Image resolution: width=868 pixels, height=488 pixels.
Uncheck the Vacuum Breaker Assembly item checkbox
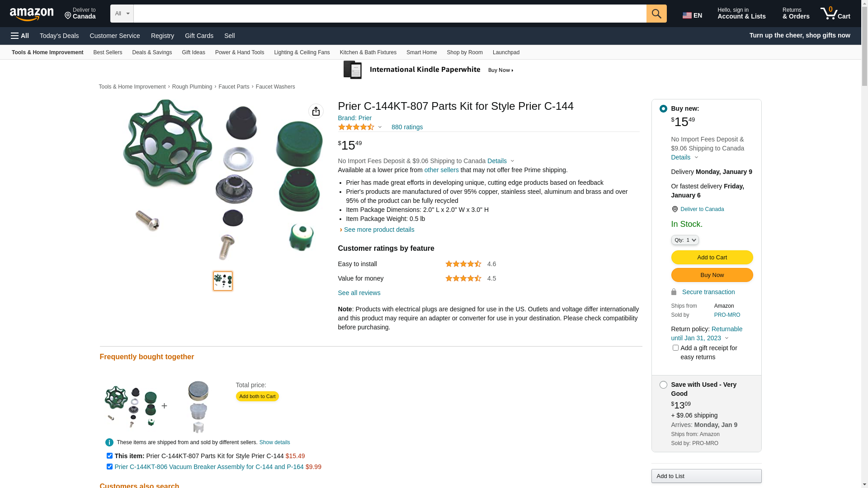[x=109, y=467]
